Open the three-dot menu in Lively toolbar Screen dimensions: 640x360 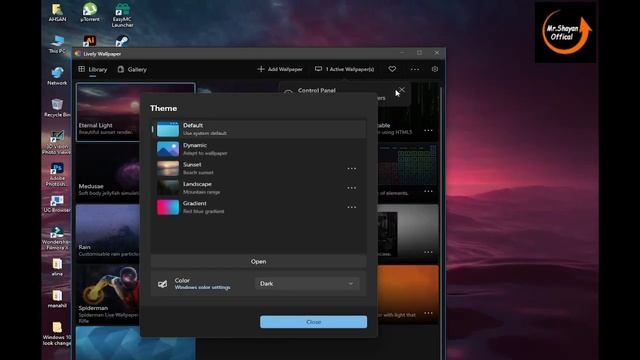[x=415, y=69]
